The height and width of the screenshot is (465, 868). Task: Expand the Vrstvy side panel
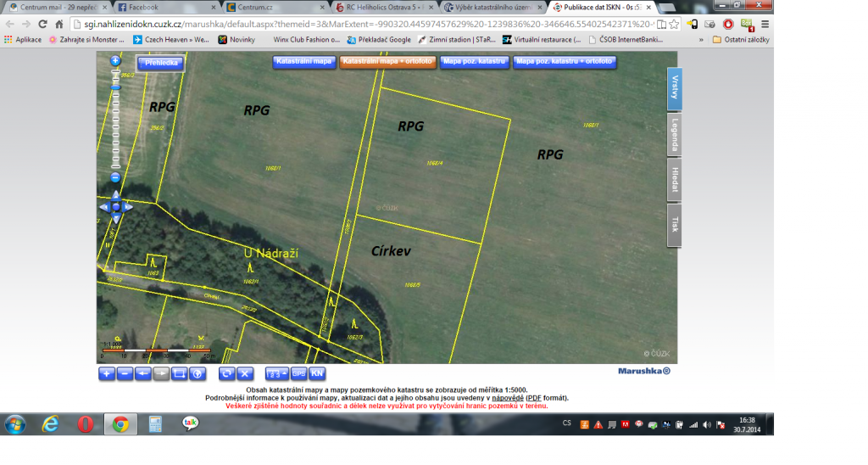[x=675, y=88]
